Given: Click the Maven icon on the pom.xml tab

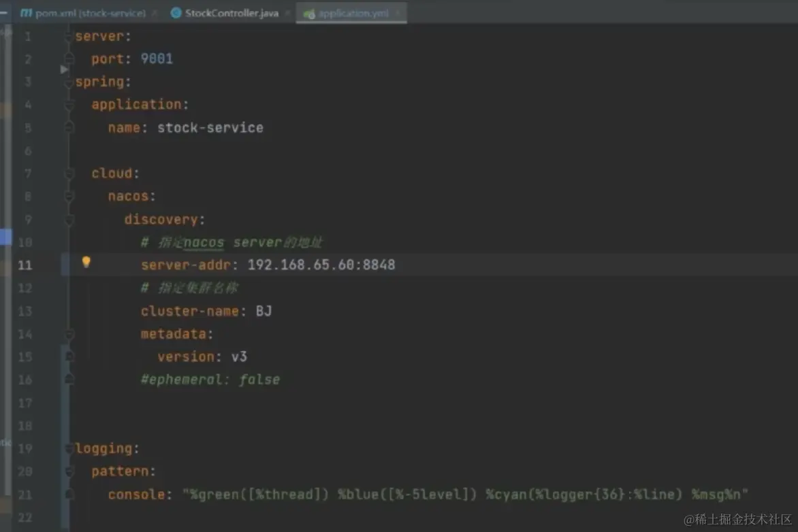Looking at the screenshot, I should (26, 13).
